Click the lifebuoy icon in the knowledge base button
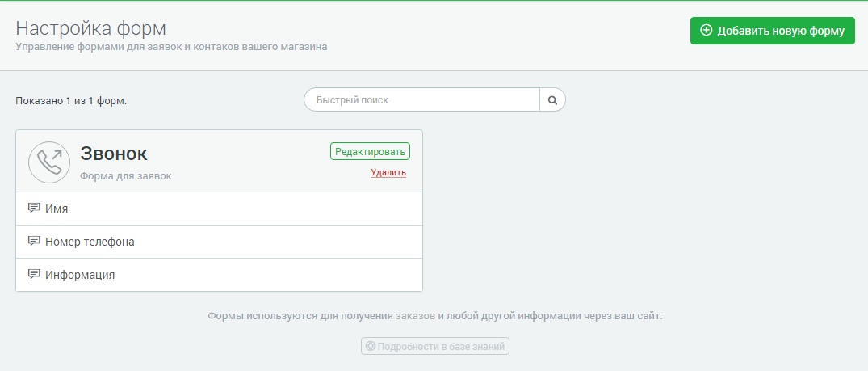 (371, 346)
